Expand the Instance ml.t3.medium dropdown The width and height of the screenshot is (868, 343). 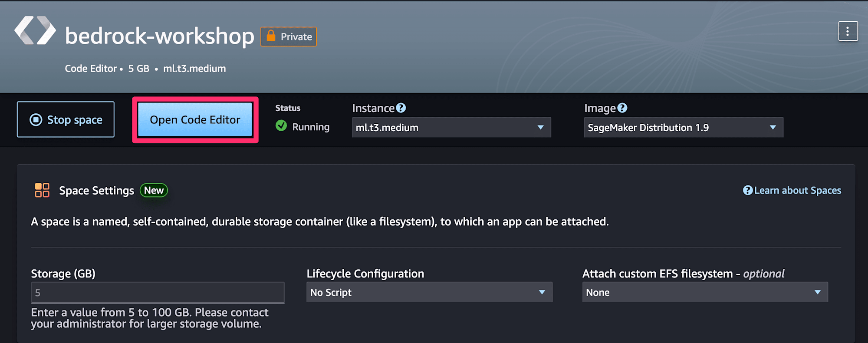[451, 127]
